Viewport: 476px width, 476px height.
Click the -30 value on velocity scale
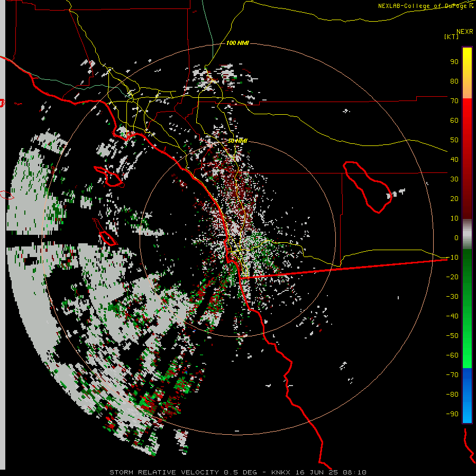[x=452, y=297]
